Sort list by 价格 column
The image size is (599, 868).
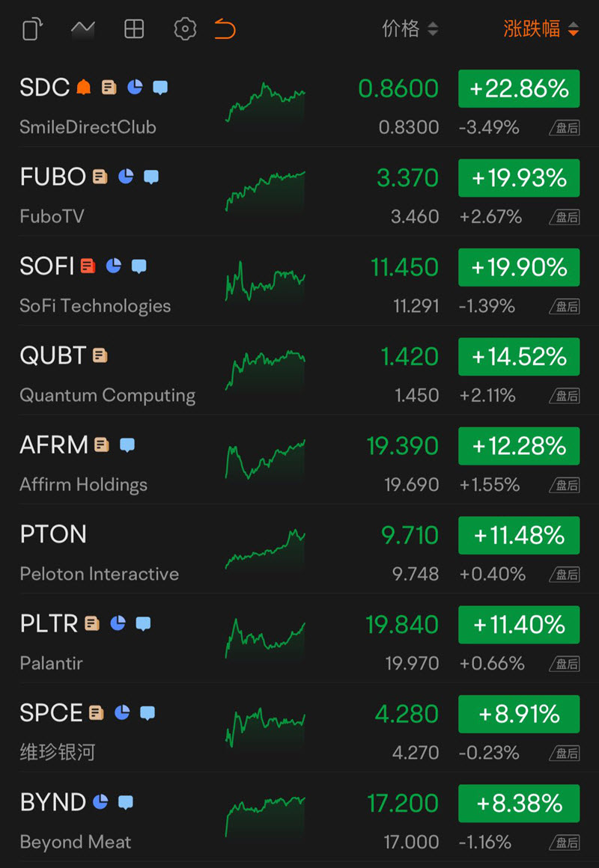pos(410,28)
